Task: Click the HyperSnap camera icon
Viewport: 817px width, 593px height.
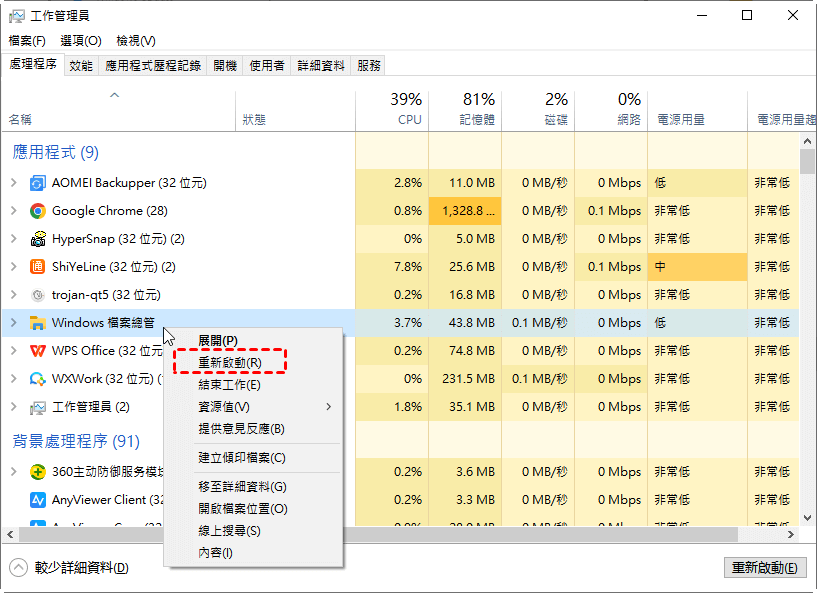Action: 38,239
